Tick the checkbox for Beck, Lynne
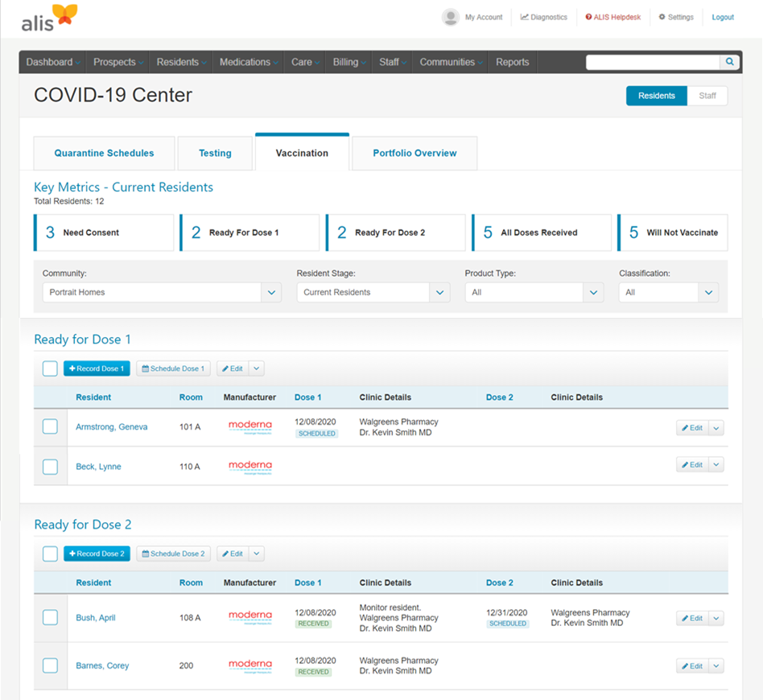This screenshot has height=700, width=763. [50, 467]
